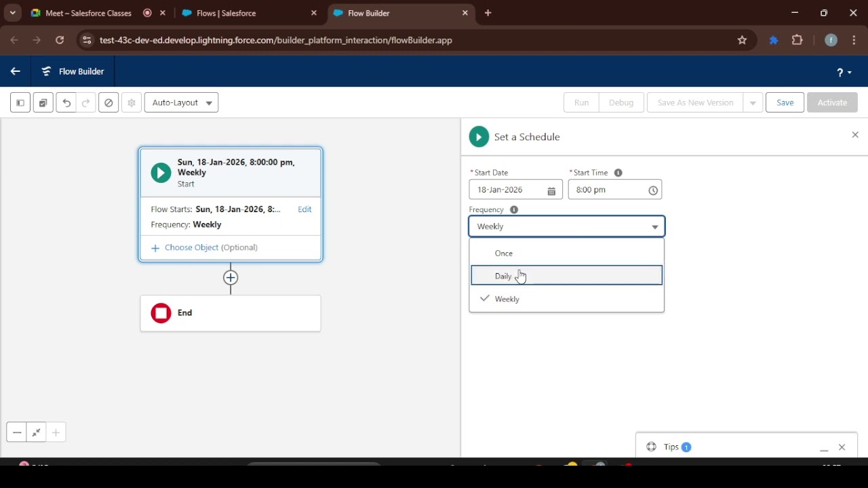Click the Tips panel label

(671, 447)
